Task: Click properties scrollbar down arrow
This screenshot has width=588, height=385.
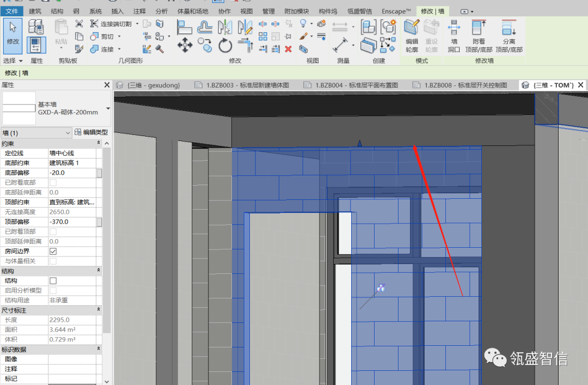Action: point(107,381)
